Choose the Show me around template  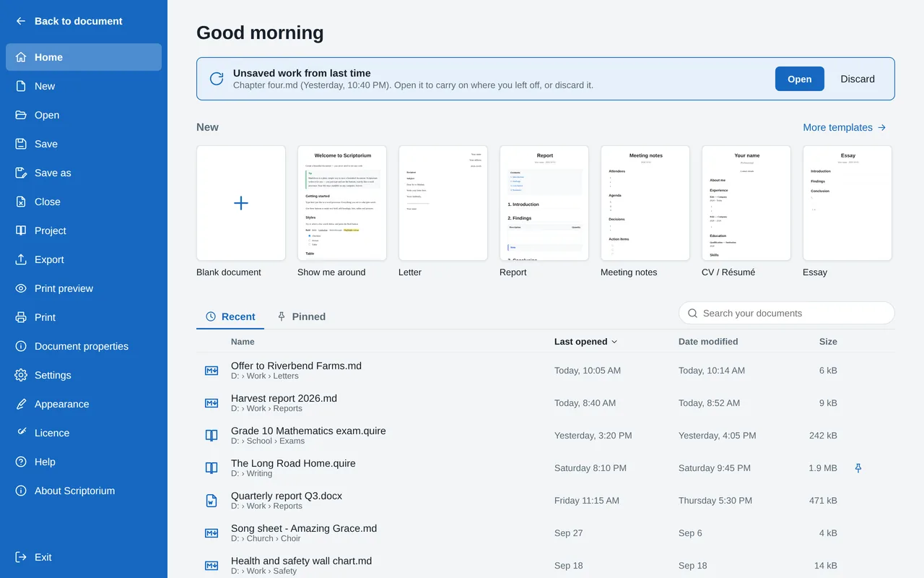[342, 203]
